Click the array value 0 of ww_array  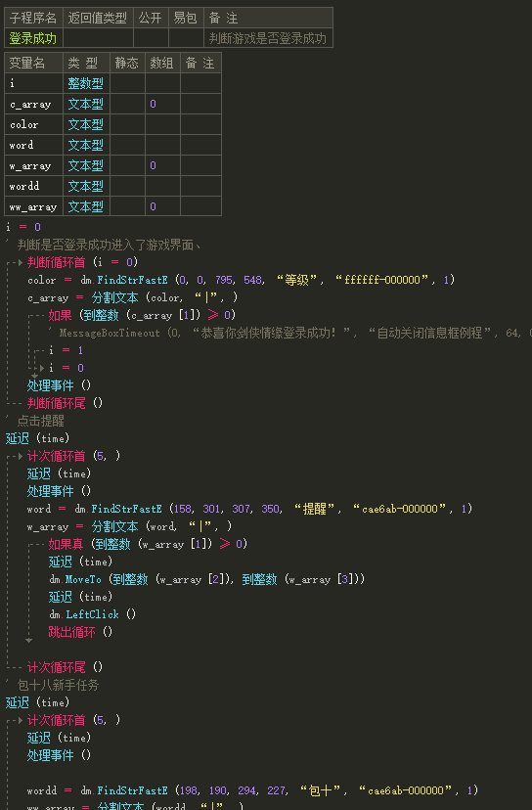(x=153, y=206)
